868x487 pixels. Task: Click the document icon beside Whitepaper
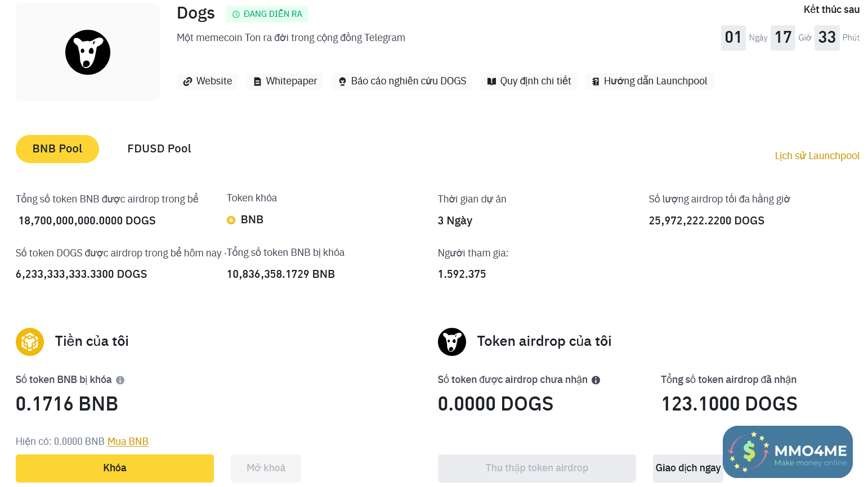tap(257, 82)
